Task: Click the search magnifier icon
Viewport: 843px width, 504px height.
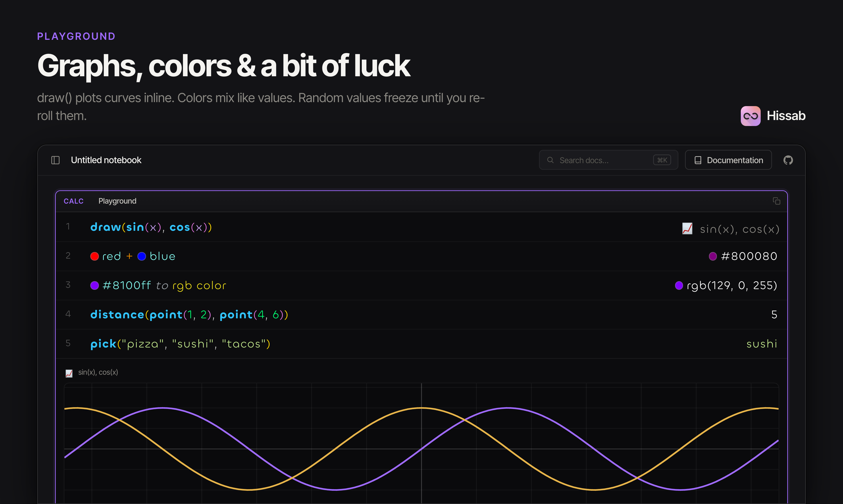Action: 550,160
